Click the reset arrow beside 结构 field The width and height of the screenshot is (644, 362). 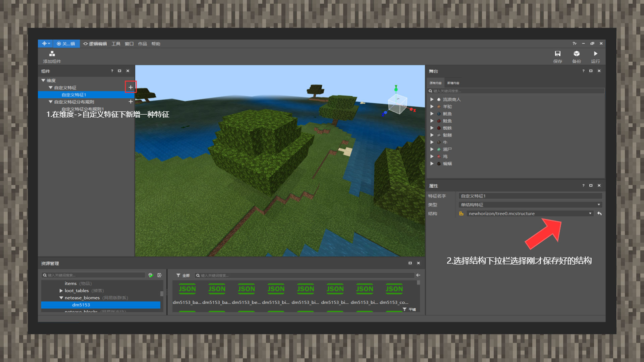[599, 214]
